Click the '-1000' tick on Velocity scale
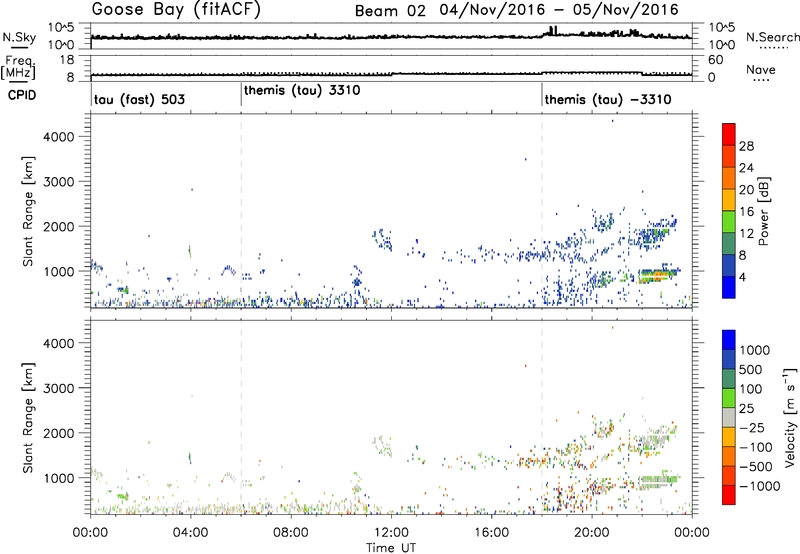The width and height of the screenshot is (800, 554). 759,486
